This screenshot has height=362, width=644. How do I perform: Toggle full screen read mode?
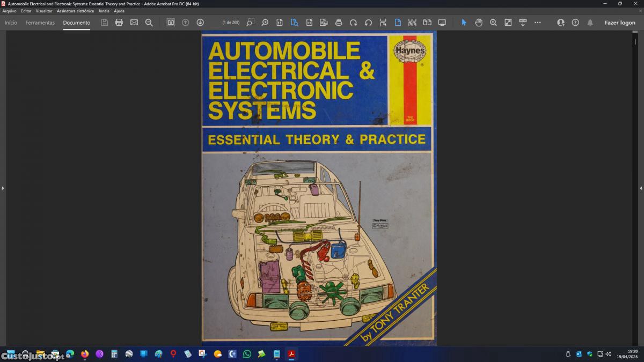point(442,23)
